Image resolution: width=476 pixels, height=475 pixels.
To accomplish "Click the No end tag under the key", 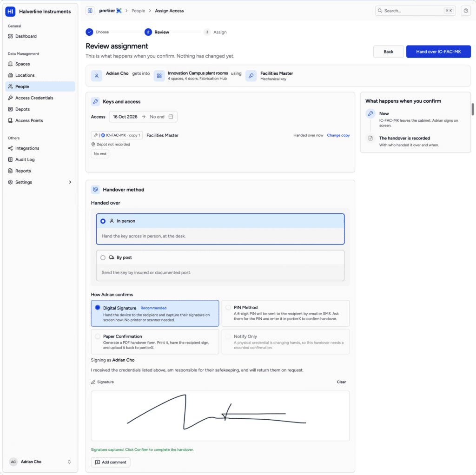I will pos(100,154).
